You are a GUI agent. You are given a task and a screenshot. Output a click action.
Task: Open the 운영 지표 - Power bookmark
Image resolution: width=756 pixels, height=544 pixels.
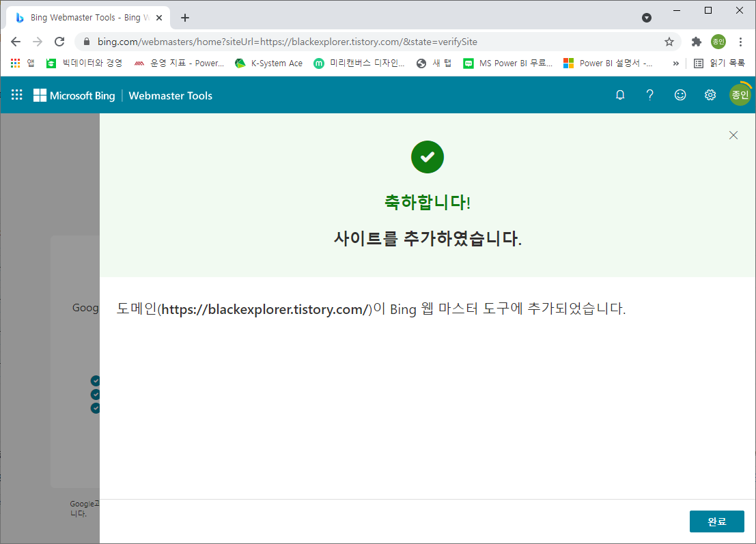coord(180,63)
